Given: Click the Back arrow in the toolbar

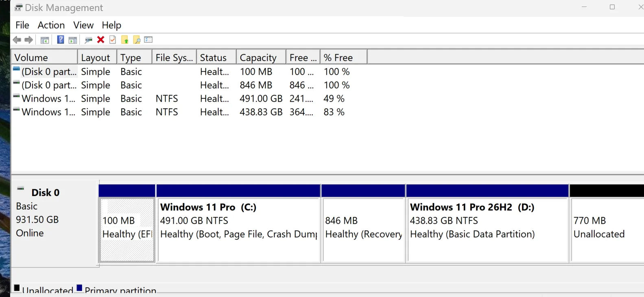Looking at the screenshot, I should click(17, 40).
